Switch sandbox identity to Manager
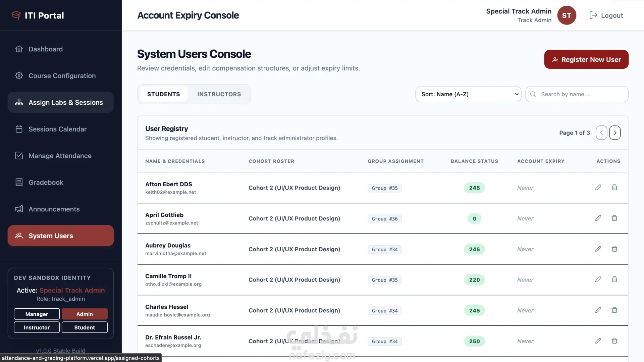 (37, 314)
